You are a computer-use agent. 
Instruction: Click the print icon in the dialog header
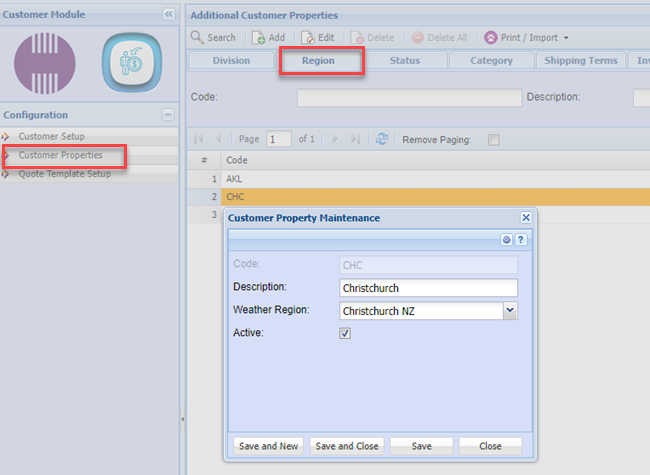click(507, 240)
